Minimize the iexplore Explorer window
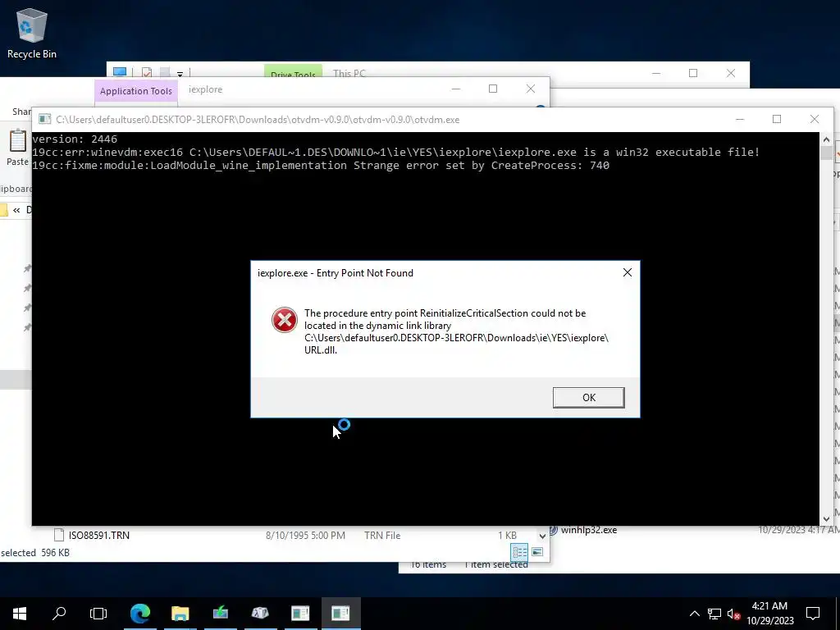 tap(456, 89)
